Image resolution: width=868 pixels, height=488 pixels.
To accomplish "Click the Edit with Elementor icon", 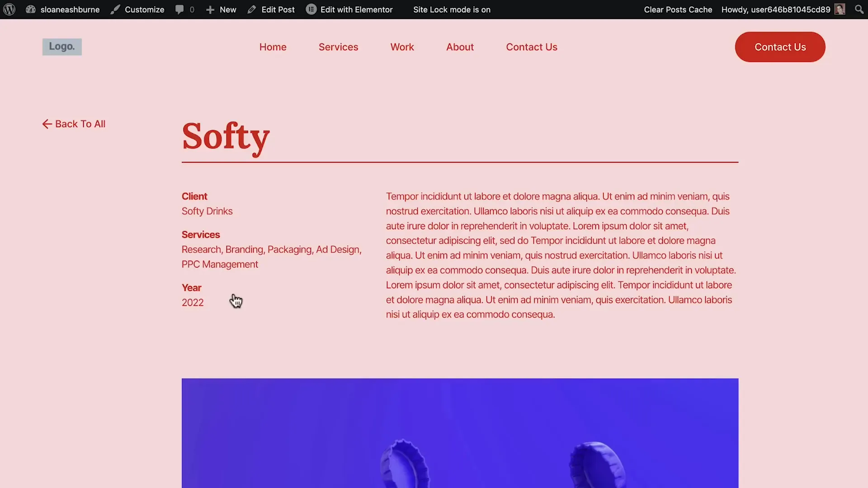I will pos(310,9).
